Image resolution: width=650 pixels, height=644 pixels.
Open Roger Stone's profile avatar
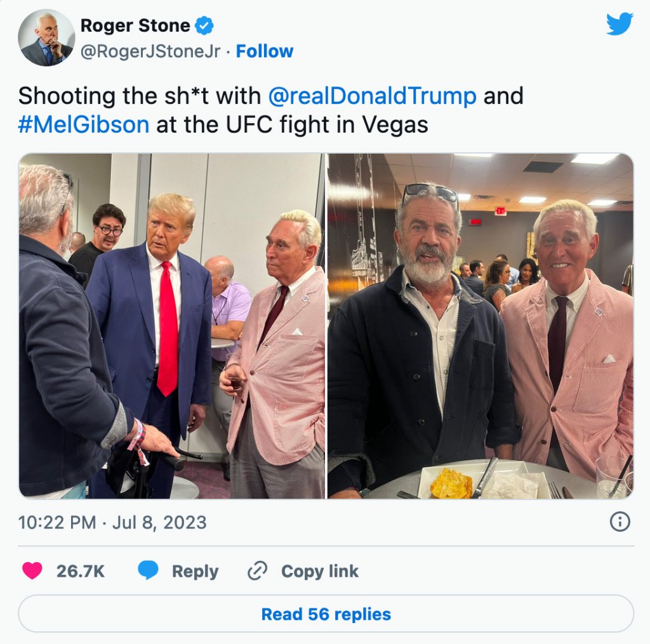[46, 37]
